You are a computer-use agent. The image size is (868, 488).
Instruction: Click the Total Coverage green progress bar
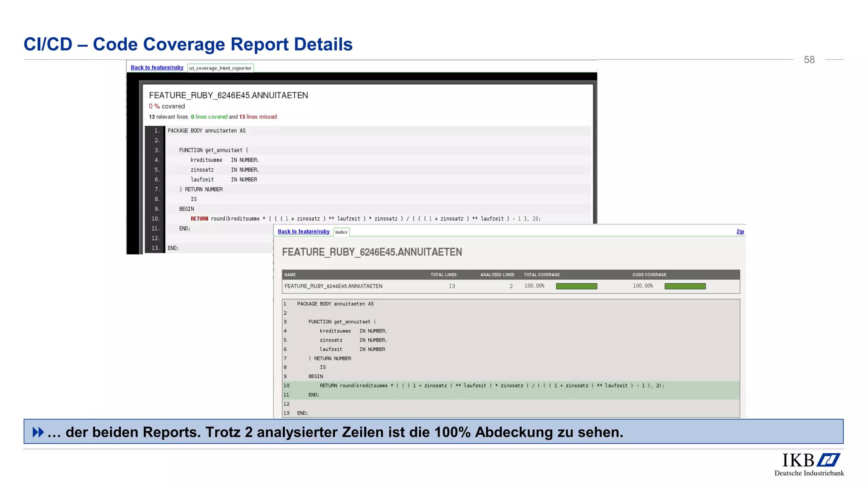tap(576, 286)
